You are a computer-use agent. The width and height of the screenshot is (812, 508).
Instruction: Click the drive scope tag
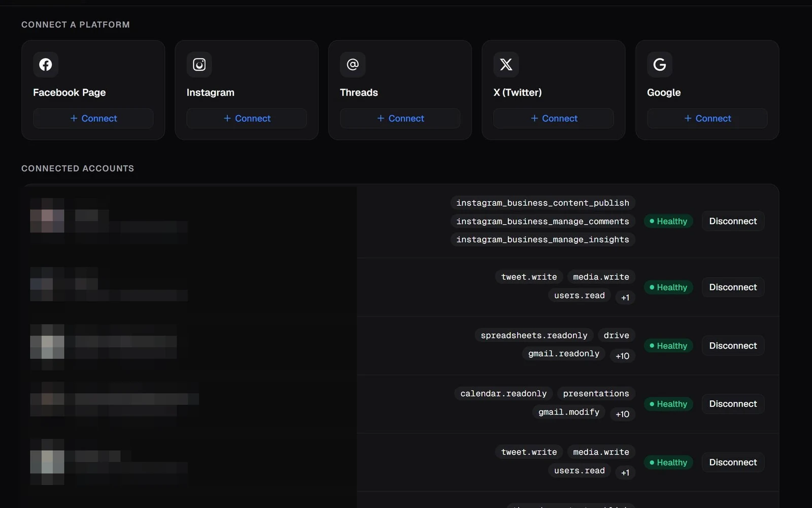click(617, 335)
